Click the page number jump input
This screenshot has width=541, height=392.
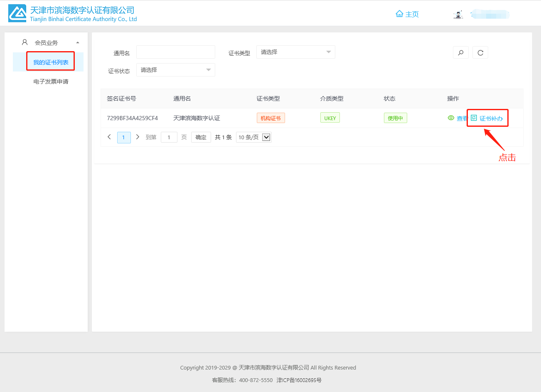pos(169,137)
